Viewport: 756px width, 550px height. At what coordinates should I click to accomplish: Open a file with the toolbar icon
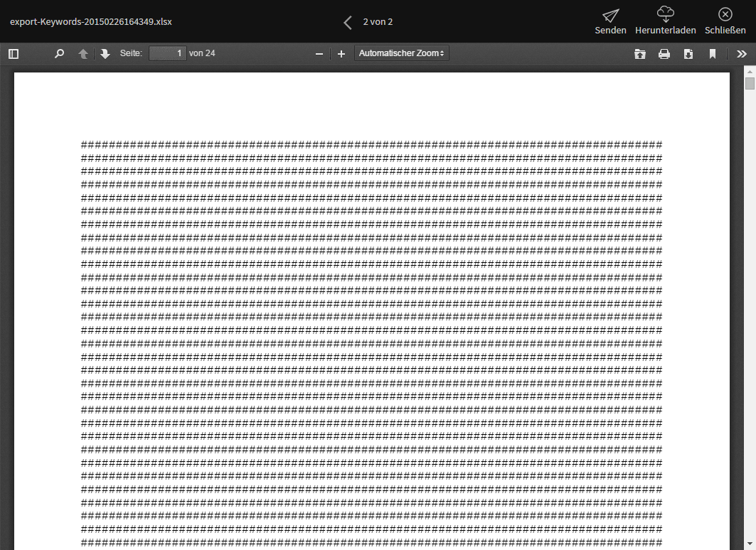point(640,54)
